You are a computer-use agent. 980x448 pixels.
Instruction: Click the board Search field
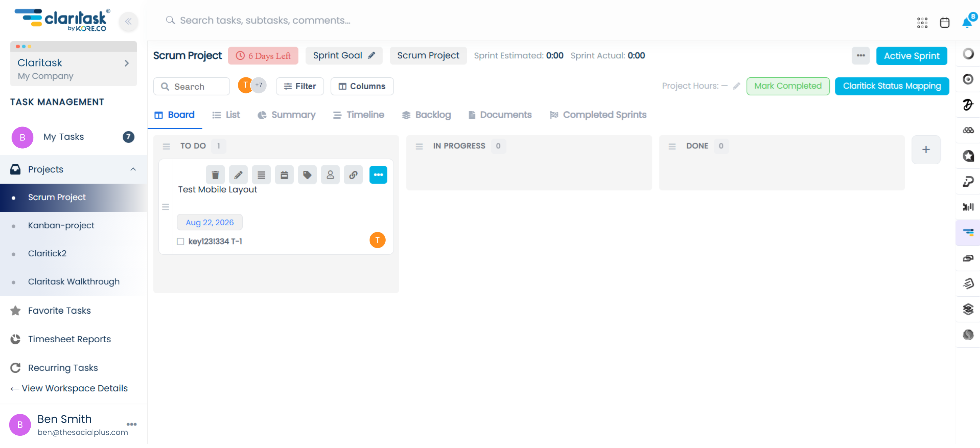pyautogui.click(x=191, y=86)
